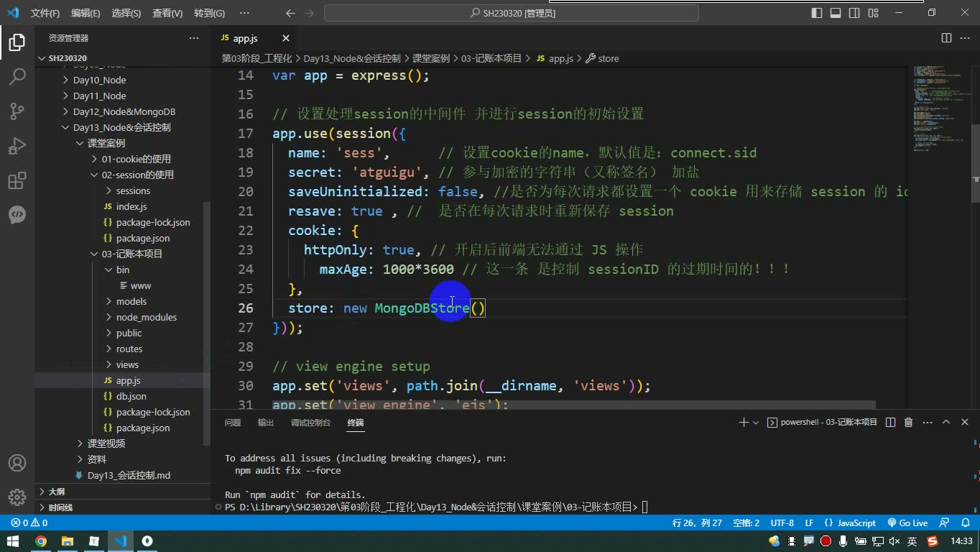Toggle Primary Side Bar layout button
Image resolution: width=980 pixels, height=552 pixels.
(817, 13)
